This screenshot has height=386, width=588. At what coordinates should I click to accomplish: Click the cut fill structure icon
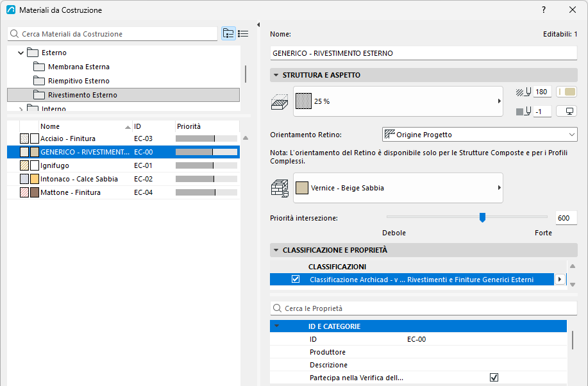[280, 102]
